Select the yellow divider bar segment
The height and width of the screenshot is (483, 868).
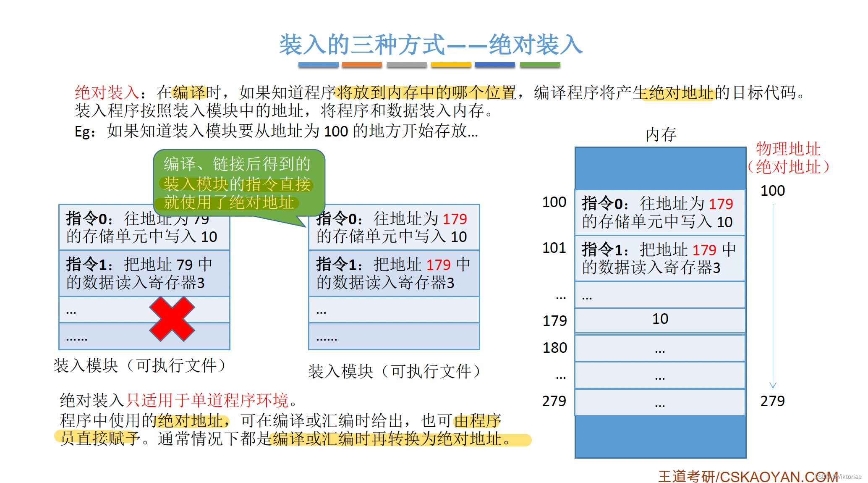pos(451,64)
